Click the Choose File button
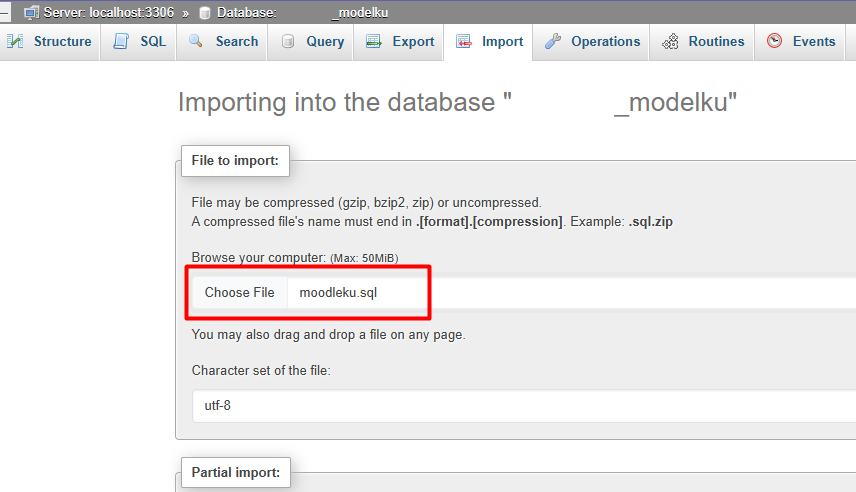This screenshot has width=856, height=492. point(239,293)
